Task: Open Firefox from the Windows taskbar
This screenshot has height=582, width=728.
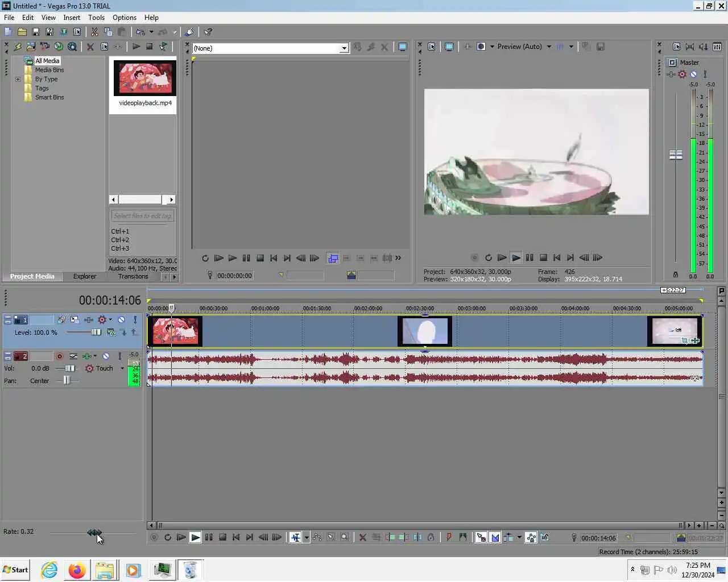Action: click(x=77, y=569)
